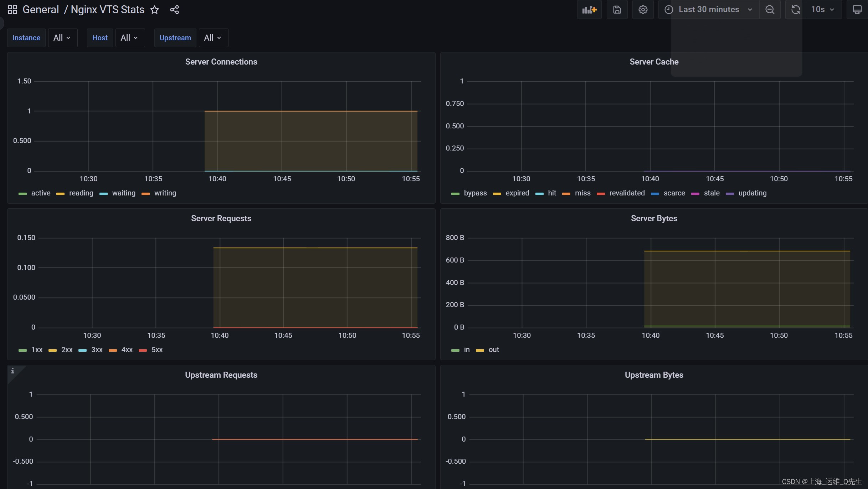Click the save dashboard icon

[x=617, y=10]
